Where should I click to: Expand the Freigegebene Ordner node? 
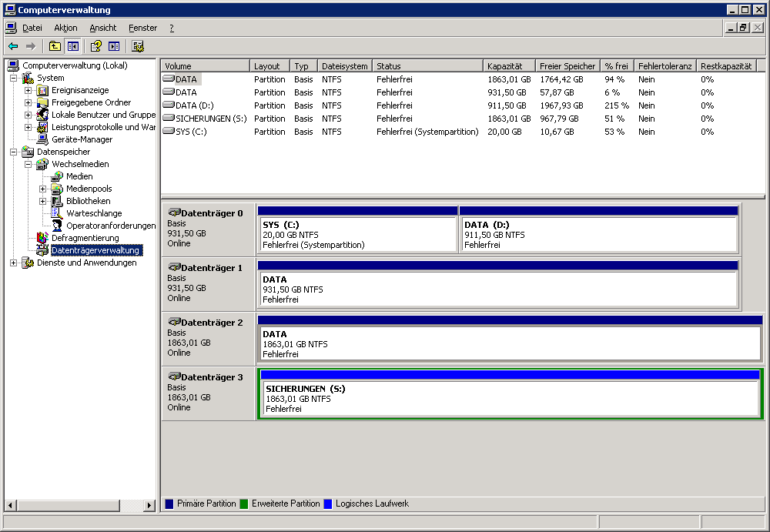[28, 102]
